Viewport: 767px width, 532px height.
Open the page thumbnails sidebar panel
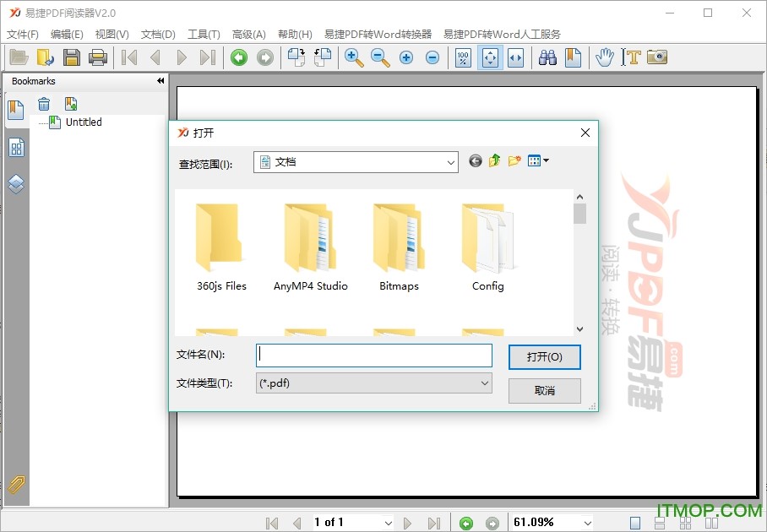16,147
